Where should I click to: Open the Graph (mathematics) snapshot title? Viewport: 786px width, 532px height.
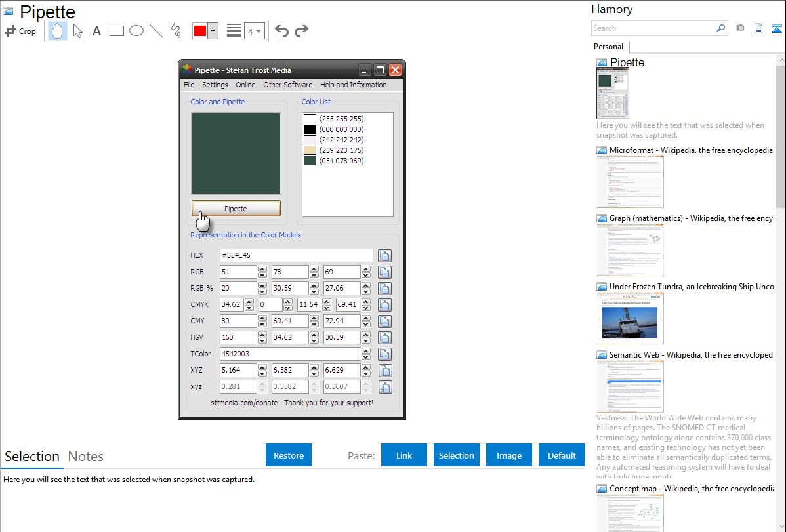click(691, 218)
